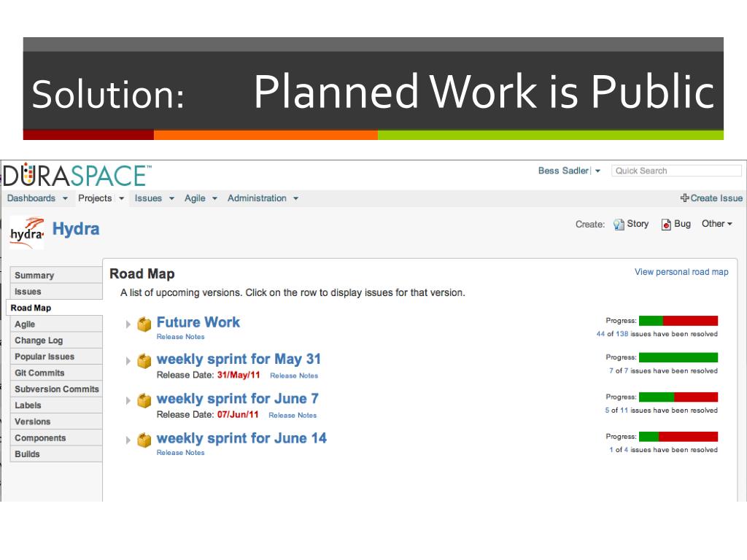The image size is (747, 560).
Task: Click the Bug create link
Action: tap(682, 223)
